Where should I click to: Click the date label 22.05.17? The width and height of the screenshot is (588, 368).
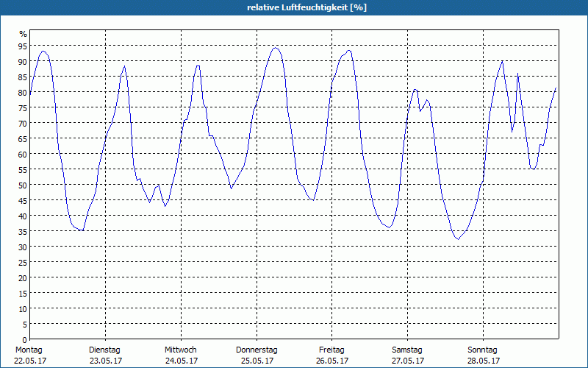coord(29,361)
